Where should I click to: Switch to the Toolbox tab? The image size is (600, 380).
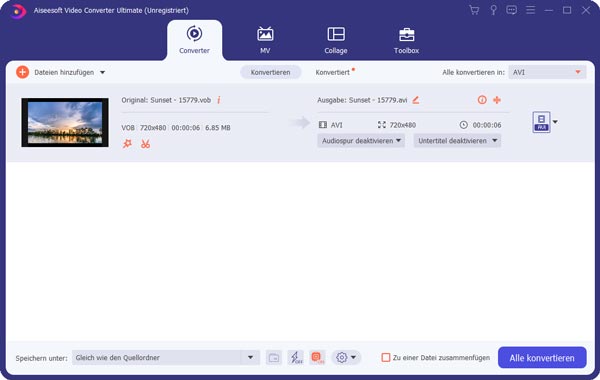click(x=406, y=40)
